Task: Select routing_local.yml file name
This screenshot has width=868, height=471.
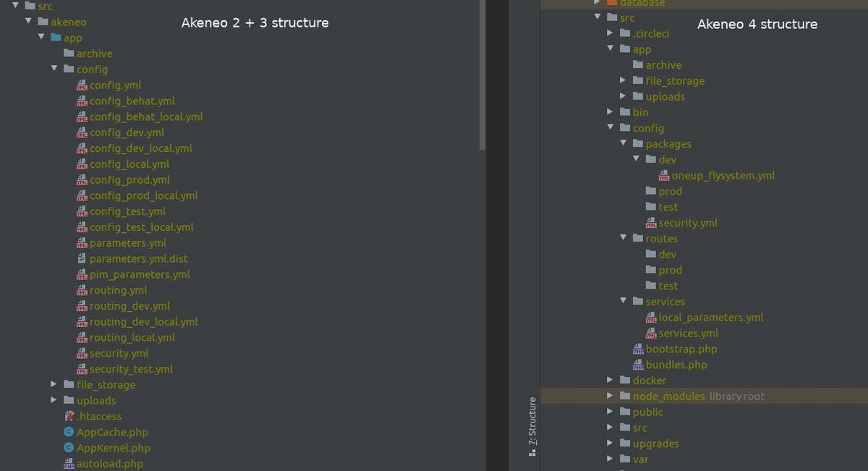Action: 132,337
